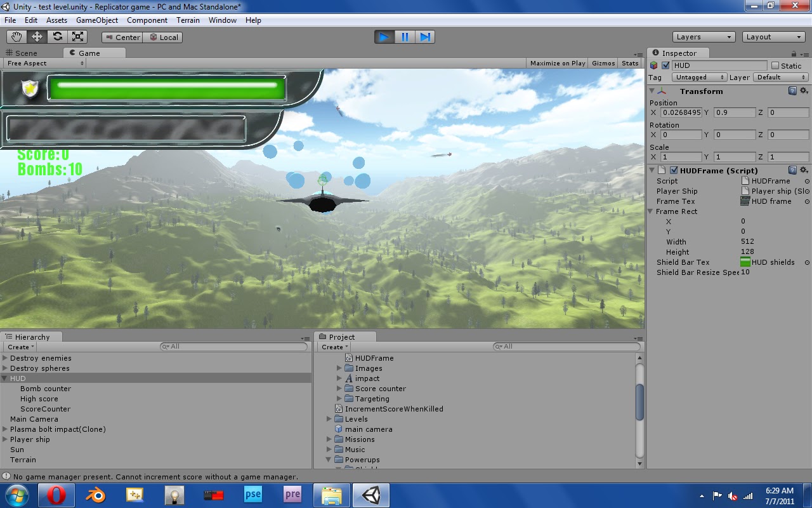Viewport: 812px width, 508px height.
Task: Click the Unity icon in the taskbar
Action: point(371,495)
